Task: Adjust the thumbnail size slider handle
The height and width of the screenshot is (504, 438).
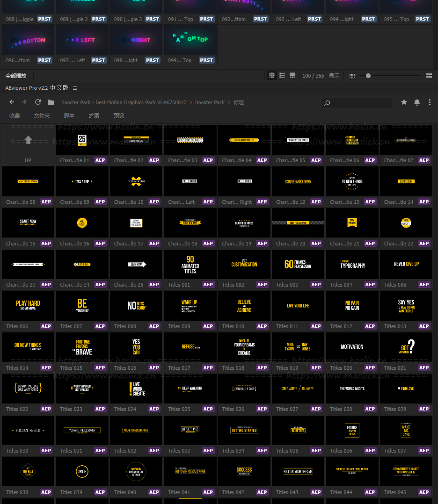Action: (368, 76)
